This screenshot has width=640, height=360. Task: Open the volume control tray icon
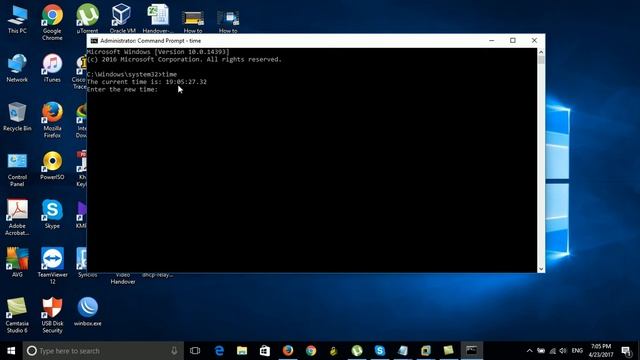563,351
